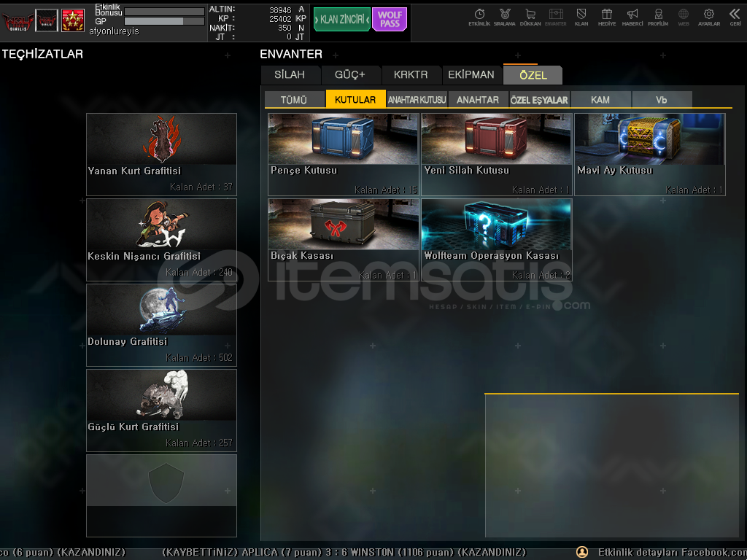This screenshot has width=747, height=560.
Task: Select the Vb sub-tab
Action: pyautogui.click(x=662, y=99)
